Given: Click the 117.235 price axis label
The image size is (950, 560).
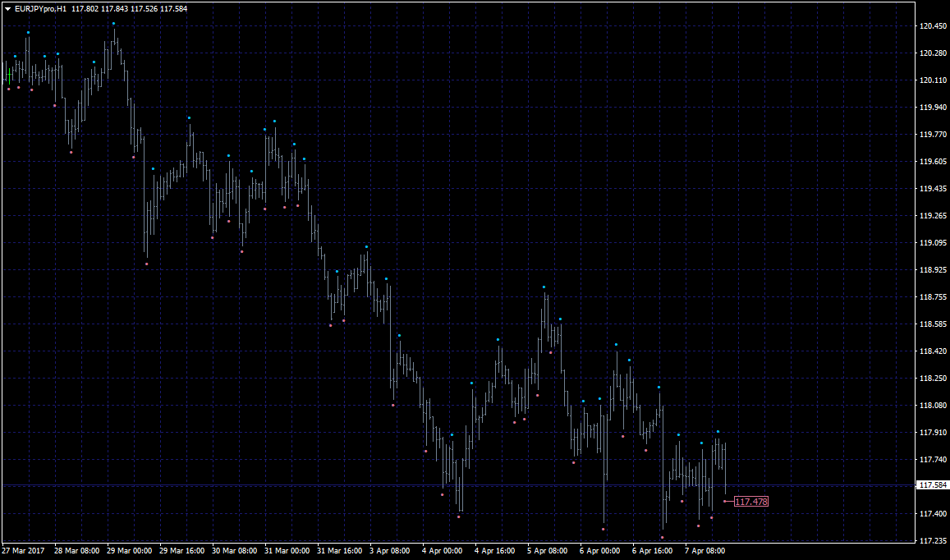Looking at the screenshot, I should 933,541.
